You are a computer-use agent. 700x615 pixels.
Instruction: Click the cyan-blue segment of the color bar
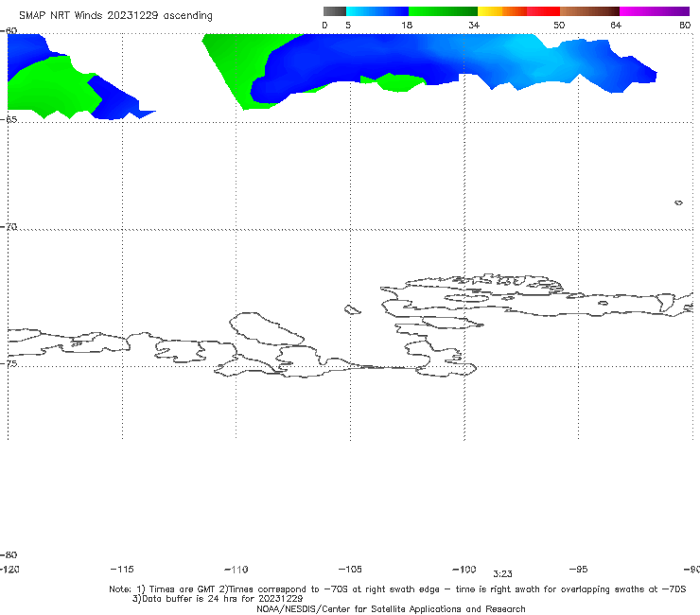click(x=377, y=11)
